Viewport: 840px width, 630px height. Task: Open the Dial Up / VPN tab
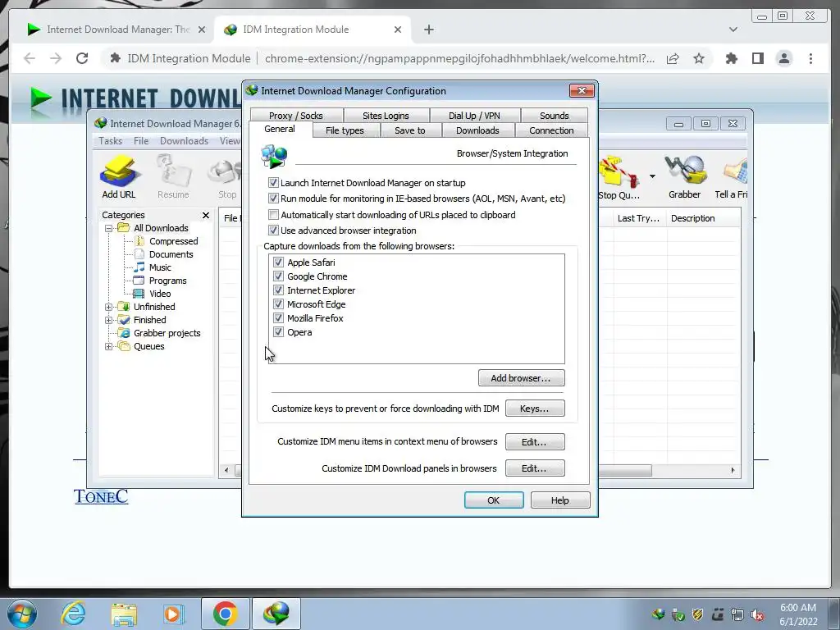(474, 115)
